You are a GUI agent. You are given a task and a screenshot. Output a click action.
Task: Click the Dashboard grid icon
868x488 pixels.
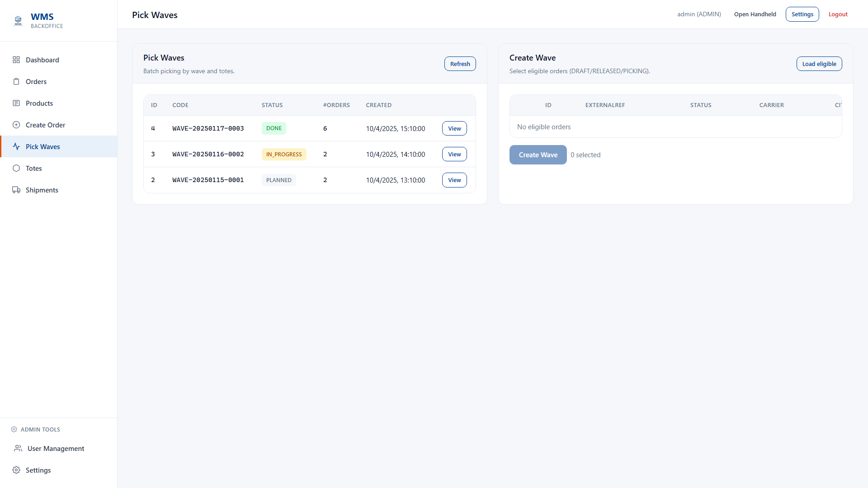tap(16, 60)
